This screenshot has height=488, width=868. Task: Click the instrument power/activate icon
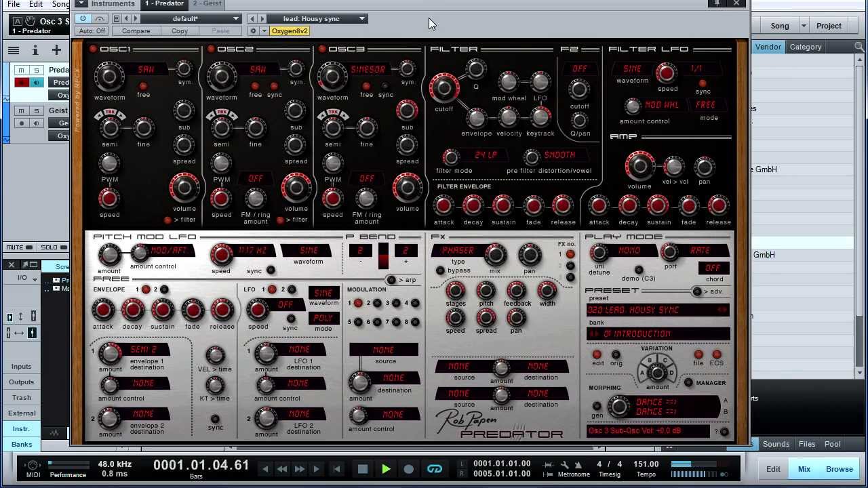(83, 19)
